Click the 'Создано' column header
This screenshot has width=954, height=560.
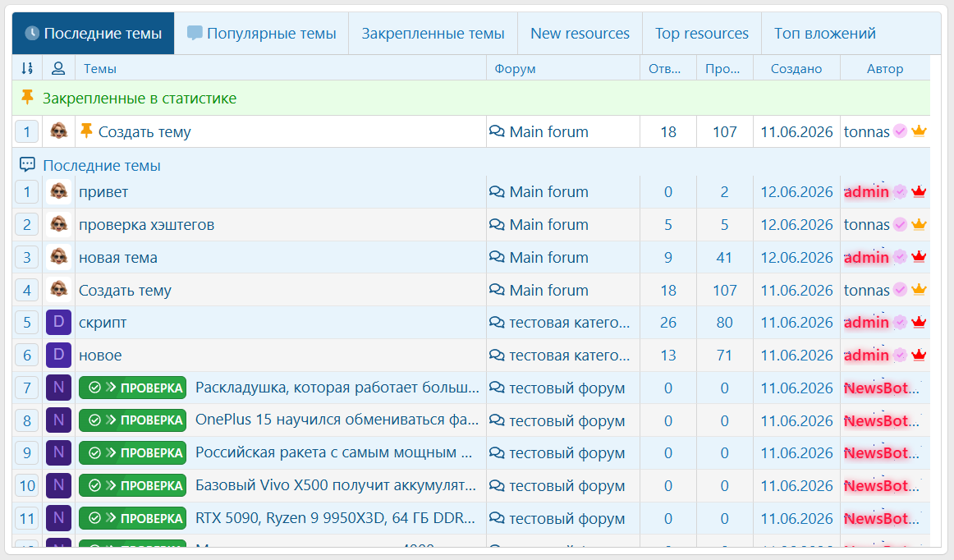[x=796, y=69]
